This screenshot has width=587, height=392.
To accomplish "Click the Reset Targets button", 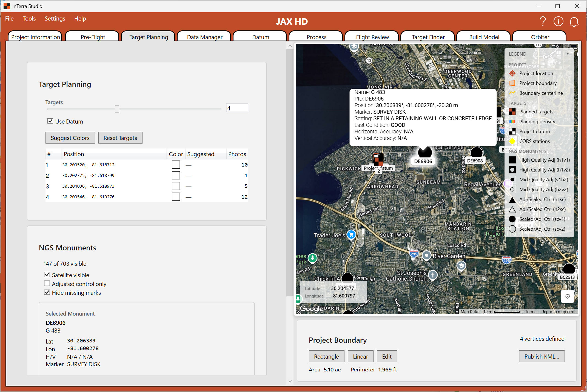I will (120, 138).
